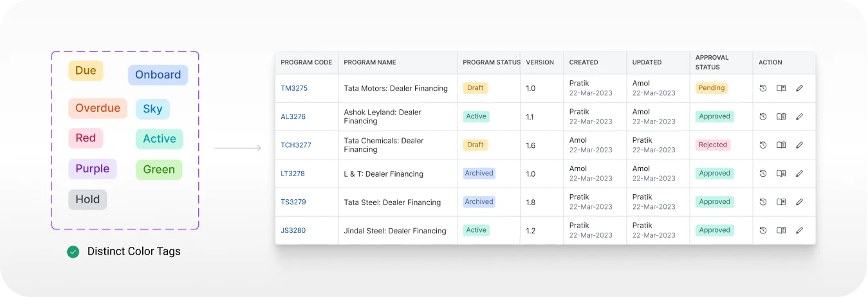Open book icon in TCH3277 row
The image size is (868, 297).
pyautogui.click(x=781, y=145)
